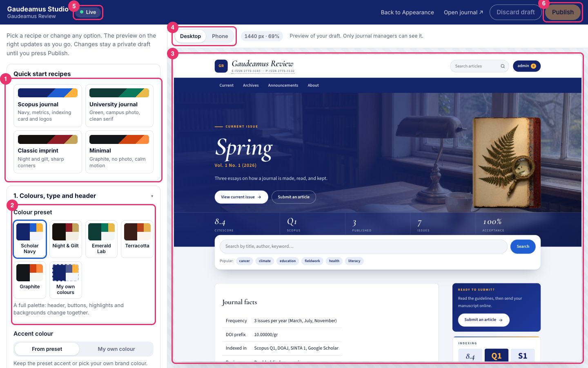The image size is (588, 368).
Task: Open the admin account button
Action: 527,66
